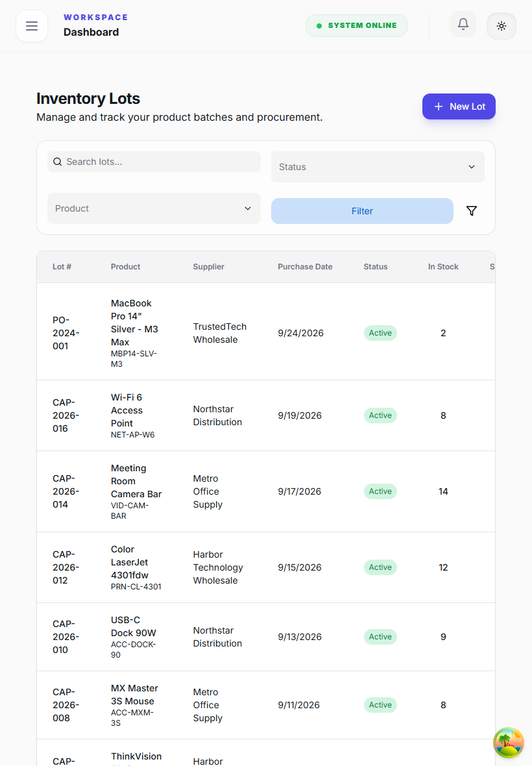This screenshot has width=532, height=766.
Task: Focus the Search lots field
Action: tap(154, 162)
